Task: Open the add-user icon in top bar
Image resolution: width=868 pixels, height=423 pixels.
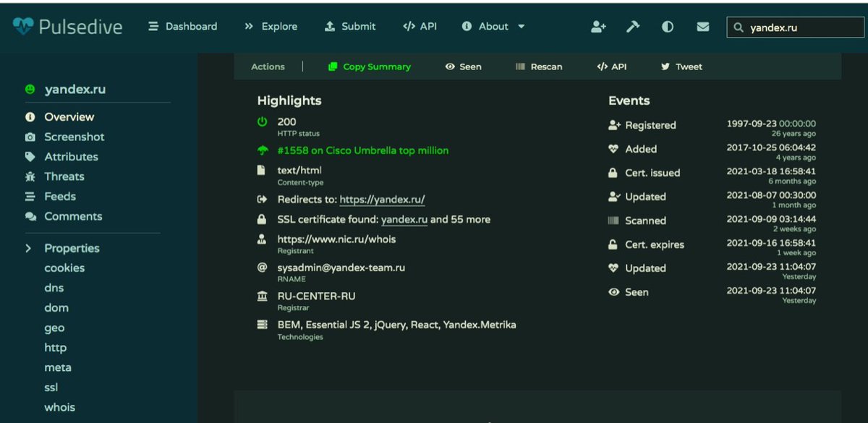Action: coord(598,27)
